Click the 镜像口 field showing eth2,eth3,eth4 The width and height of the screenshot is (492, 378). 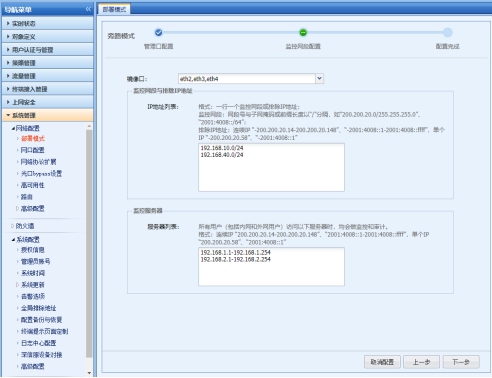click(x=247, y=79)
